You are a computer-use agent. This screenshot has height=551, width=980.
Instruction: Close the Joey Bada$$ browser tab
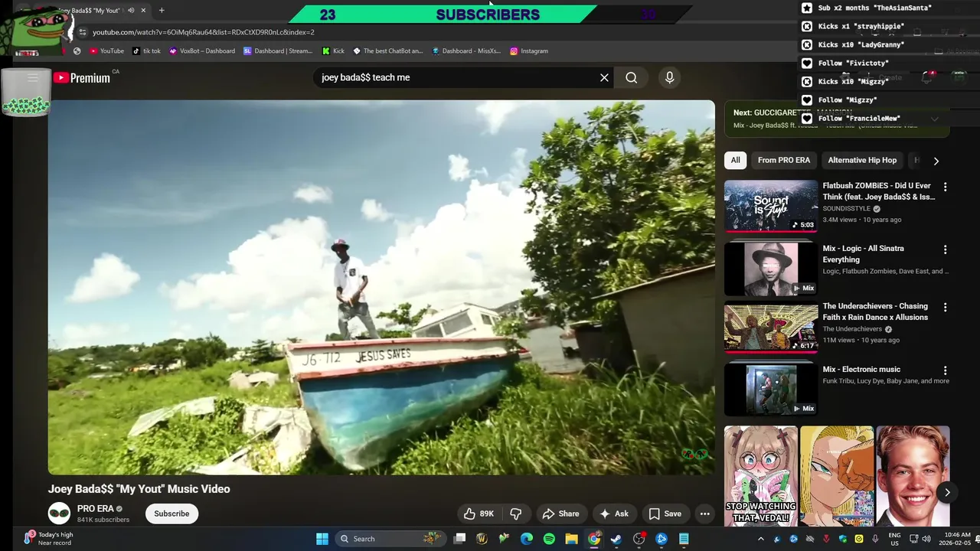coord(143,11)
